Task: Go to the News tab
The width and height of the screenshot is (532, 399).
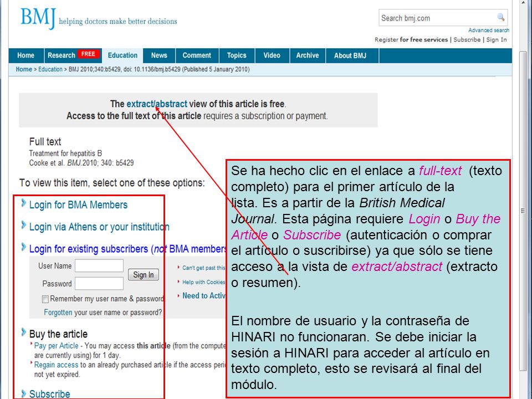Action: click(159, 55)
